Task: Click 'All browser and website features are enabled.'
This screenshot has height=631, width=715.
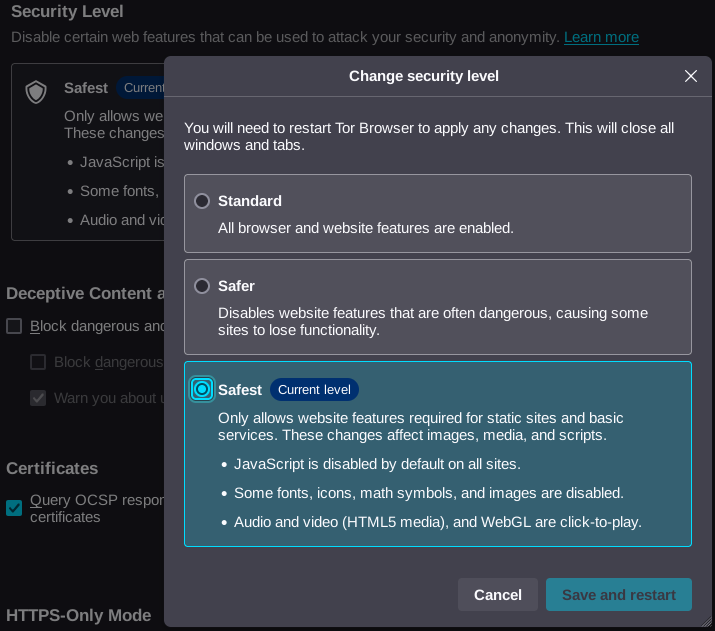Action: point(365,228)
